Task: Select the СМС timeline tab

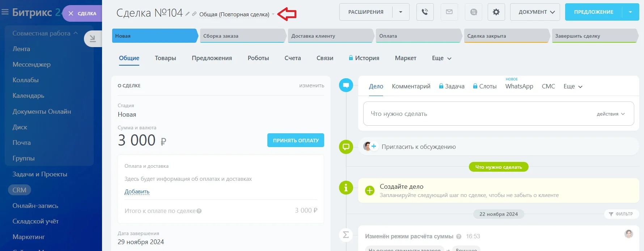Action: point(548,86)
